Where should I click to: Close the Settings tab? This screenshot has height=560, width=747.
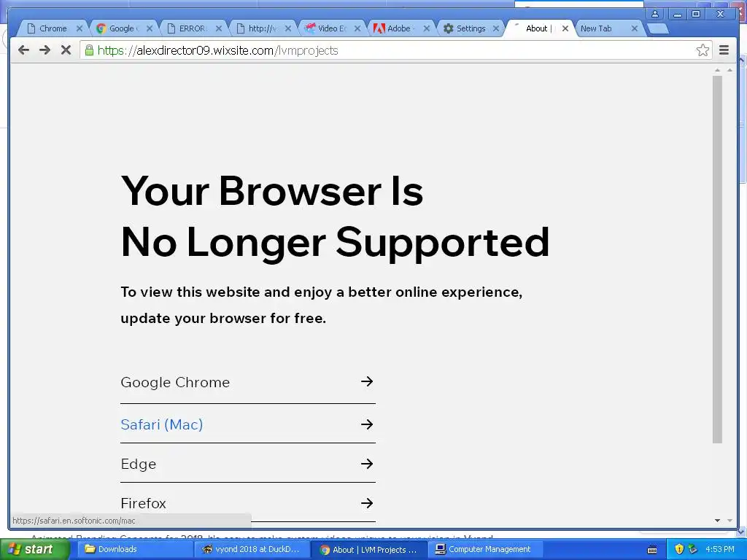click(x=496, y=28)
